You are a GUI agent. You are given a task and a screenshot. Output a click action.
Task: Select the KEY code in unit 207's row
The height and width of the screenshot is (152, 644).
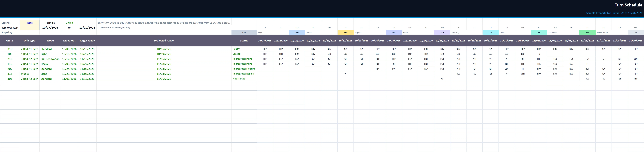[378, 69]
